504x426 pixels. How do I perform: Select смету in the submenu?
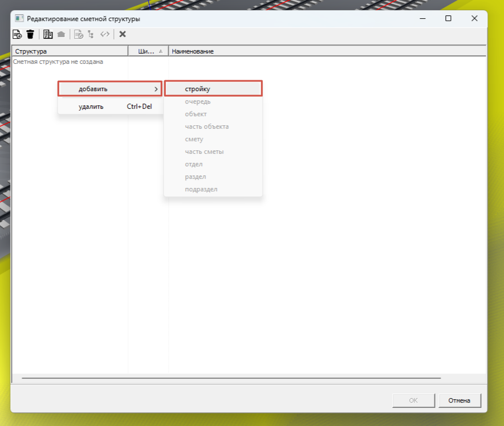213,139
